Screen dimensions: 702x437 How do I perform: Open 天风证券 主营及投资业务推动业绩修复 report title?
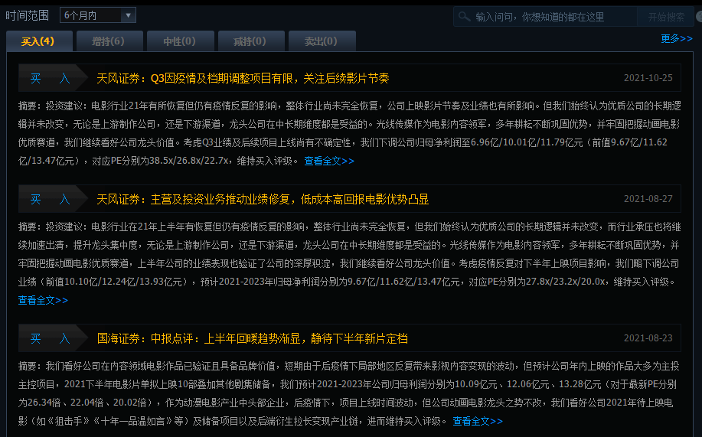click(x=262, y=199)
